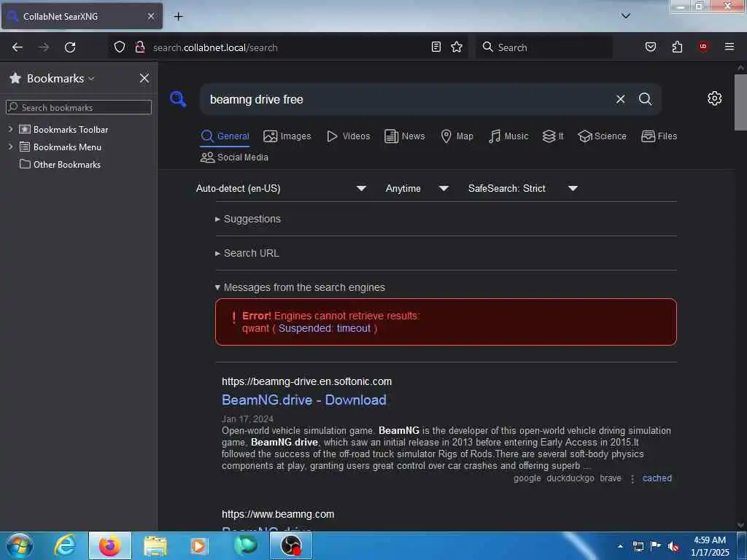Switch to Images category
Screen dimensions: 747x560
287,136
